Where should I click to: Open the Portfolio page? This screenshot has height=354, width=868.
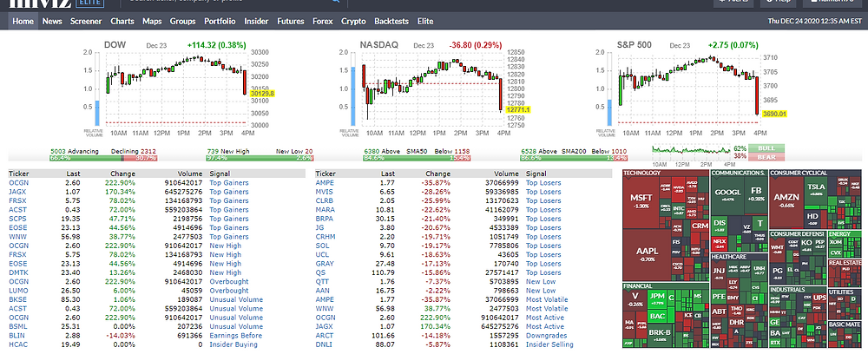click(x=220, y=21)
